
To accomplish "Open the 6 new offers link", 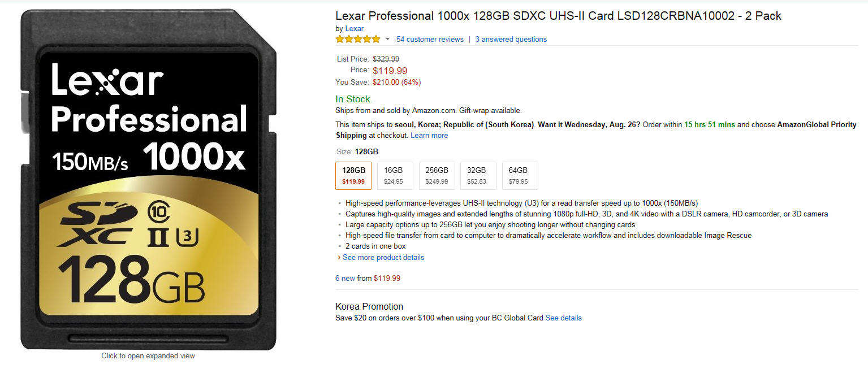I will [x=345, y=278].
